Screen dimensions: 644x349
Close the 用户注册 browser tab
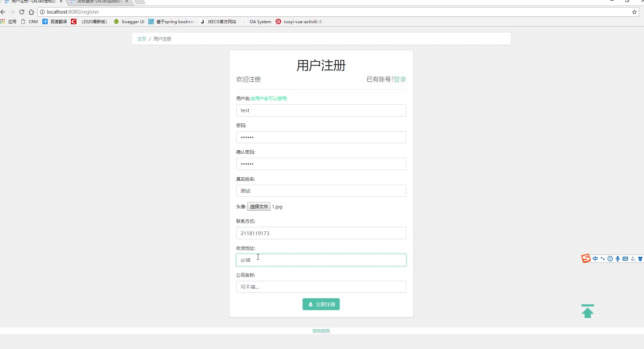pos(61,1)
